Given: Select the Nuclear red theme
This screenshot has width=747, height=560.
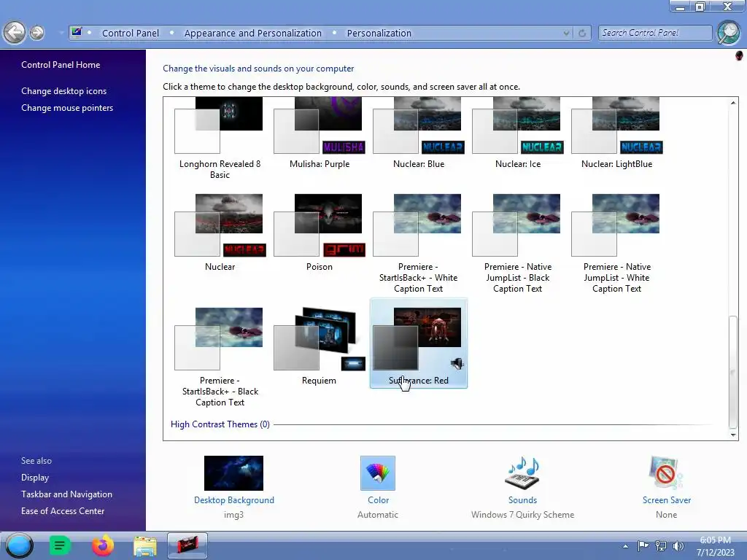Looking at the screenshot, I should (x=220, y=233).
